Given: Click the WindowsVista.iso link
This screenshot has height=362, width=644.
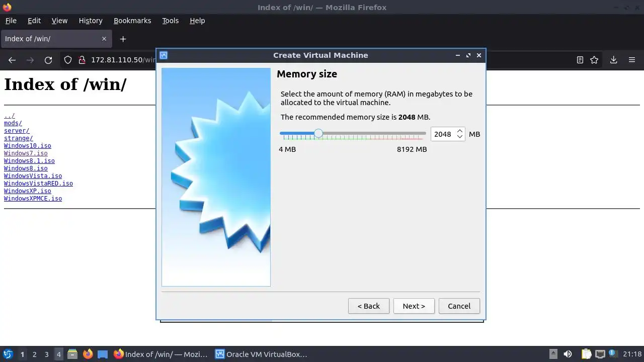Looking at the screenshot, I should click(33, 176).
